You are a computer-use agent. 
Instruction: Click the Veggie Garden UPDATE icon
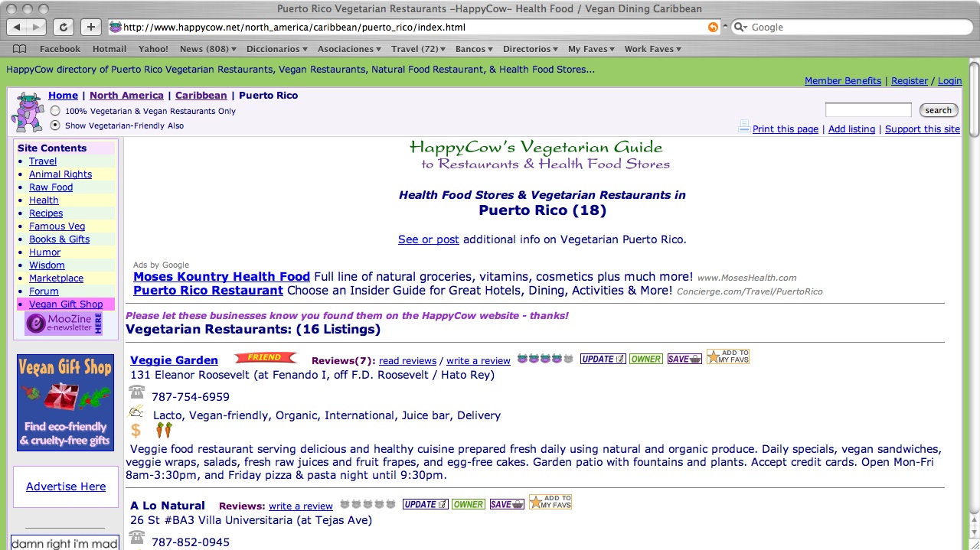pos(603,359)
